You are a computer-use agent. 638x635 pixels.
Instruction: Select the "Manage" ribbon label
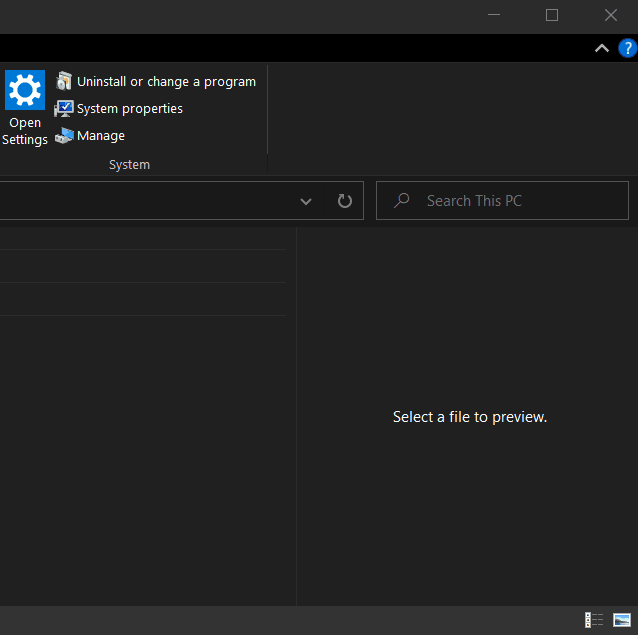101,136
